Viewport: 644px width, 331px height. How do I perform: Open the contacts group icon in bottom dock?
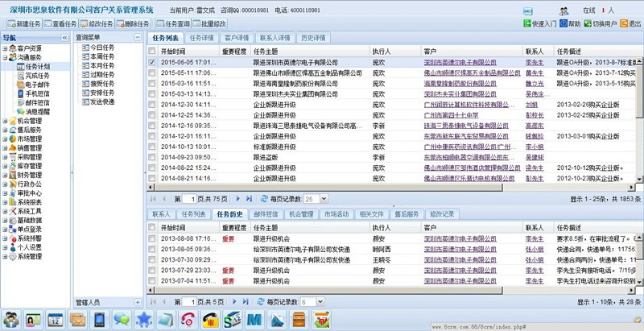[11, 320]
